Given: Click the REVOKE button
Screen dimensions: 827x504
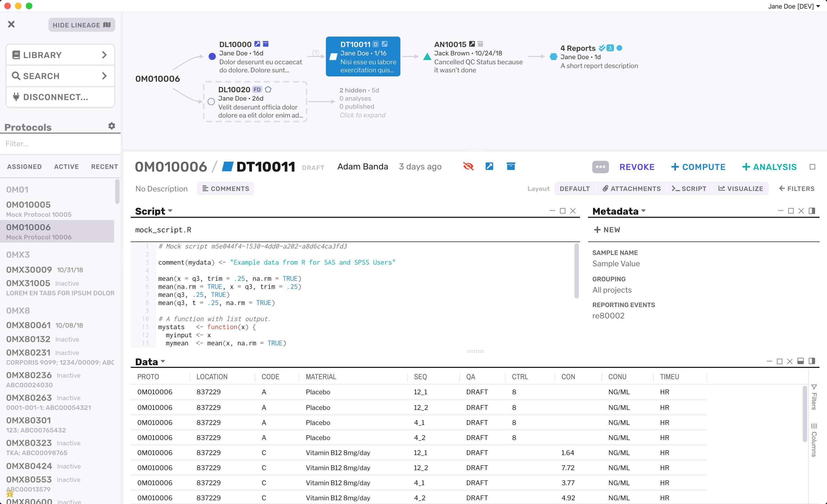Looking at the screenshot, I should 637,167.
